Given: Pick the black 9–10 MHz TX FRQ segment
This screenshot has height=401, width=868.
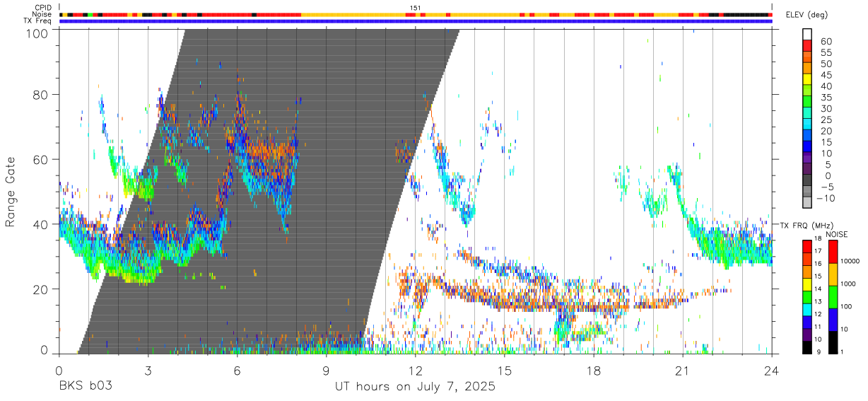Looking at the screenshot, I should pos(808,346).
